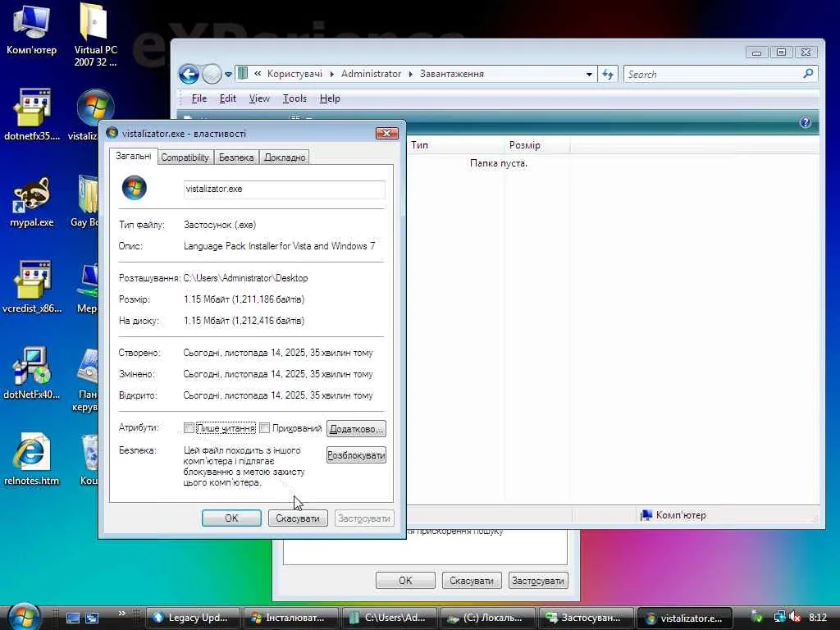Click the Додатково attributes button
The width and height of the screenshot is (840, 630).
click(x=356, y=428)
